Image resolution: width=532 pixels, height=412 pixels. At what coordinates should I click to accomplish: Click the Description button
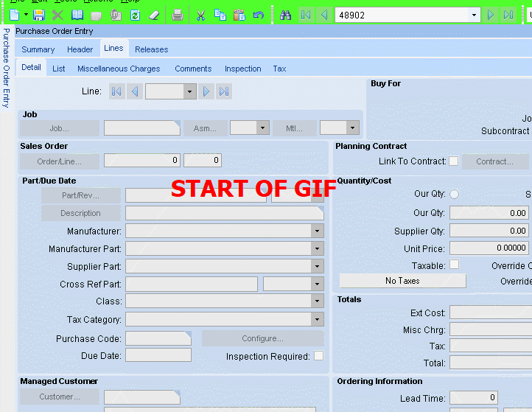click(81, 213)
